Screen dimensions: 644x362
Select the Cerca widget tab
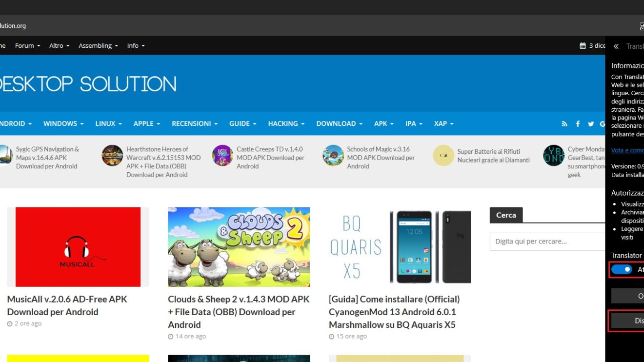[x=505, y=215]
